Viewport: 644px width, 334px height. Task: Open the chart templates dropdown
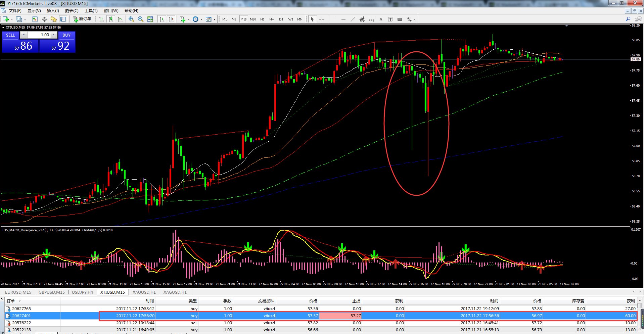pos(214,19)
